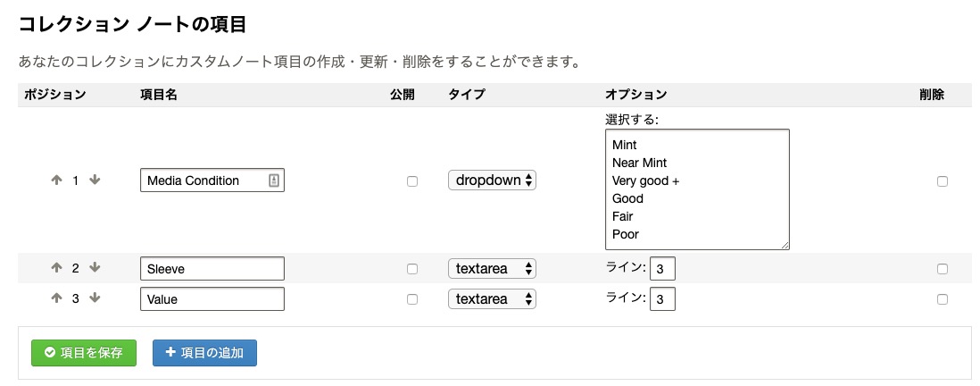Open textarea type selector for Value

(x=492, y=299)
